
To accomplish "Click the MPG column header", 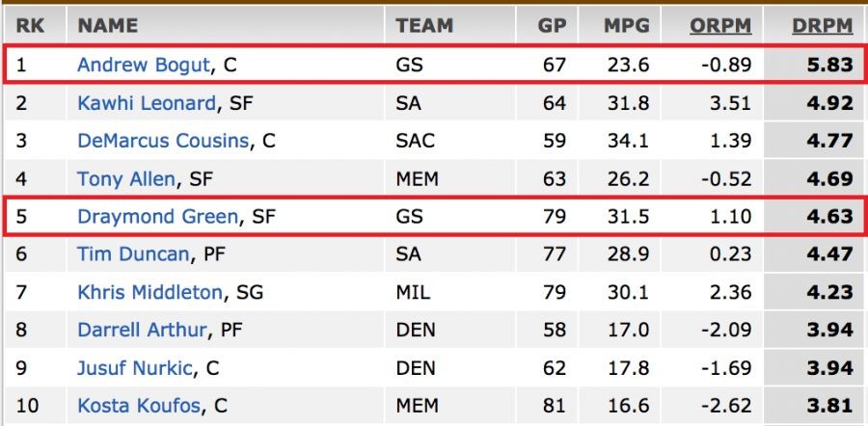I will pos(627,26).
